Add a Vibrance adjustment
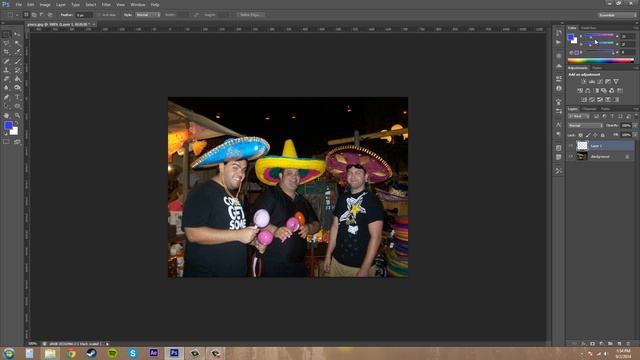Screen dimensions: 640x360 click(x=616, y=82)
